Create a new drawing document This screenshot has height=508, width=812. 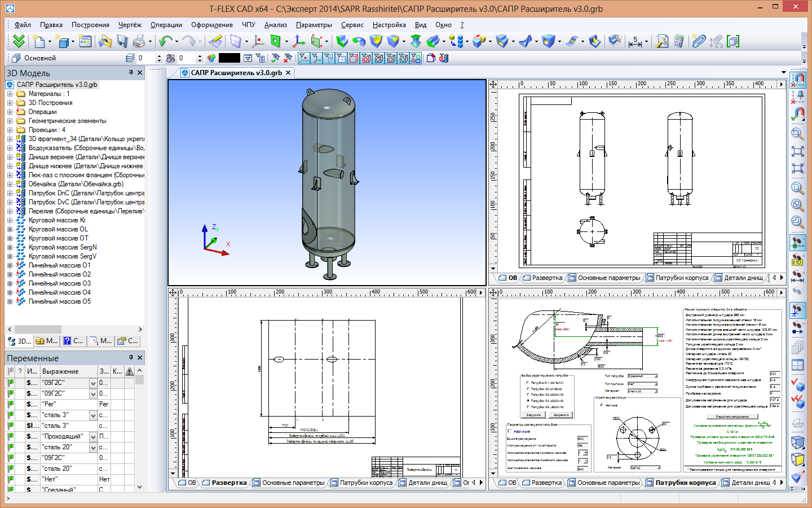tap(38, 41)
